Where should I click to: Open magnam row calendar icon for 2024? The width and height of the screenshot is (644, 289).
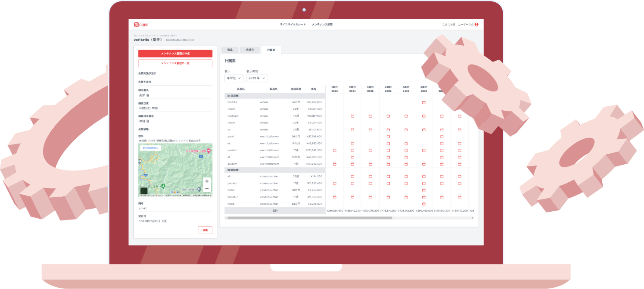352,116
